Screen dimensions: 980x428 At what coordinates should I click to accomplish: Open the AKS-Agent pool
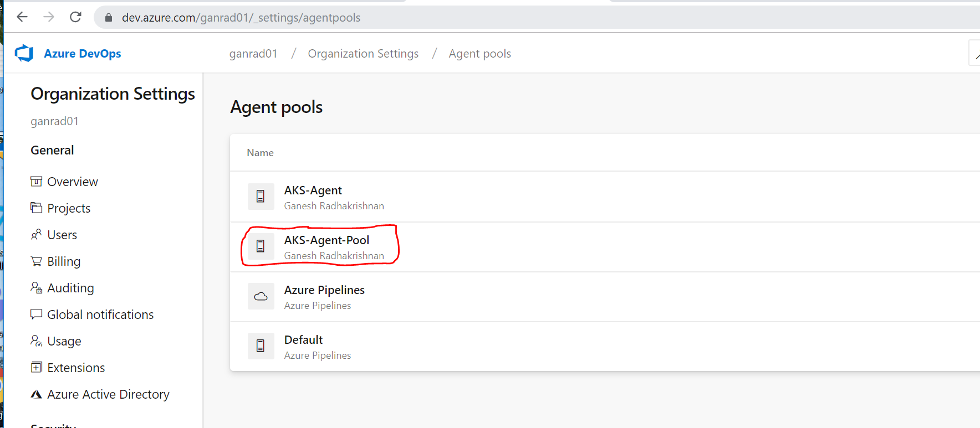313,190
